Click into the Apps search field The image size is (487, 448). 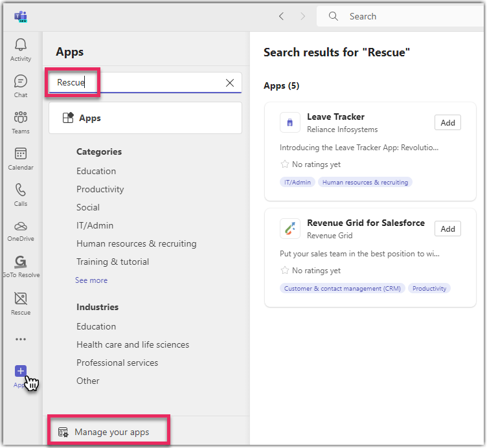click(145, 83)
